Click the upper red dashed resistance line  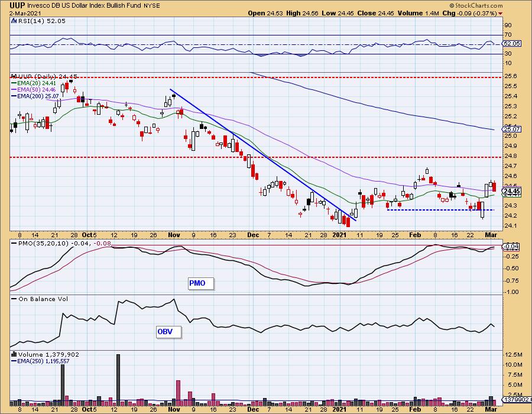256,77
